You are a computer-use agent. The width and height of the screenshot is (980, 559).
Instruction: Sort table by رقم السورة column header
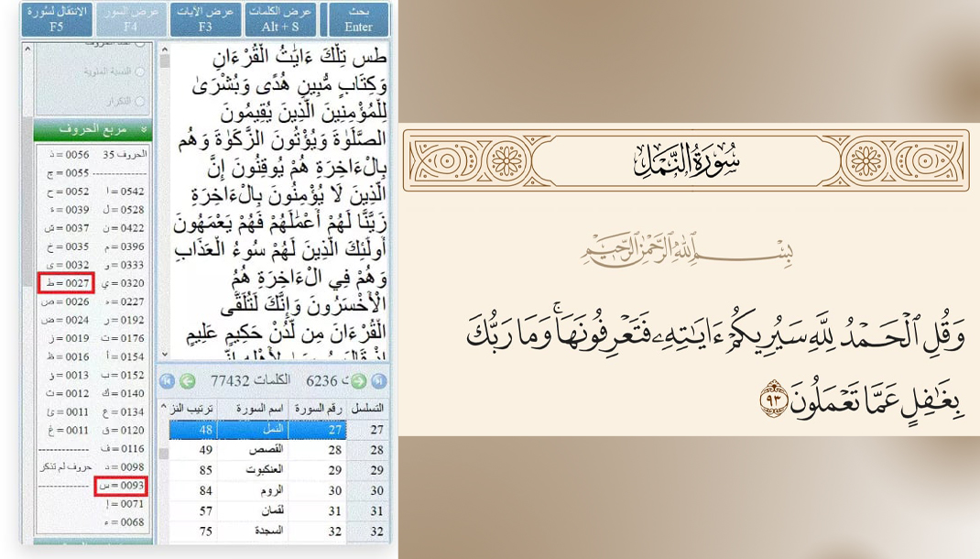[317, 408]
